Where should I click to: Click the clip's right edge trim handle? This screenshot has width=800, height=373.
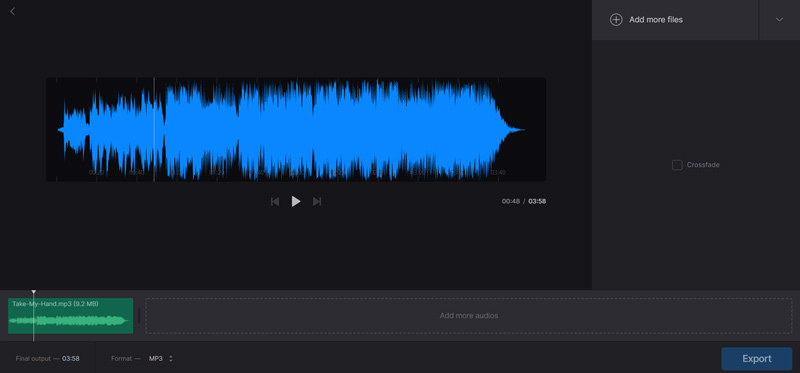point(139,316)
